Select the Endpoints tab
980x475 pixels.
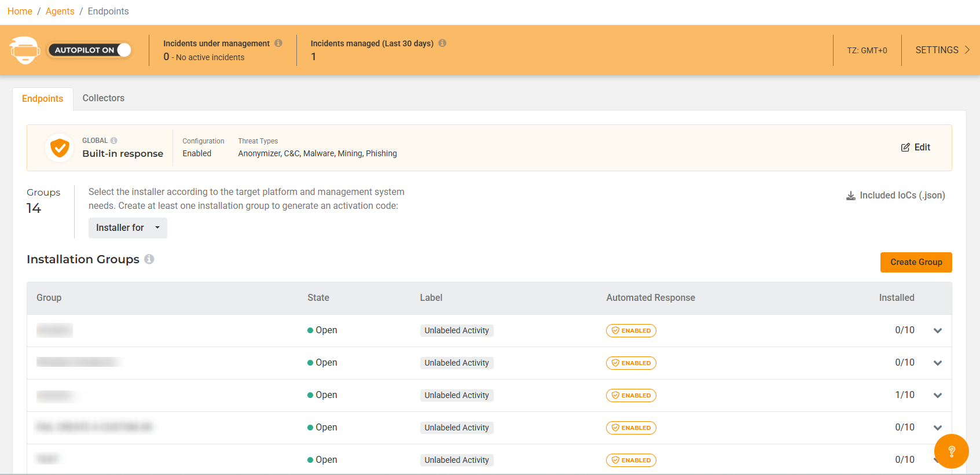click(x=43, y=99)
